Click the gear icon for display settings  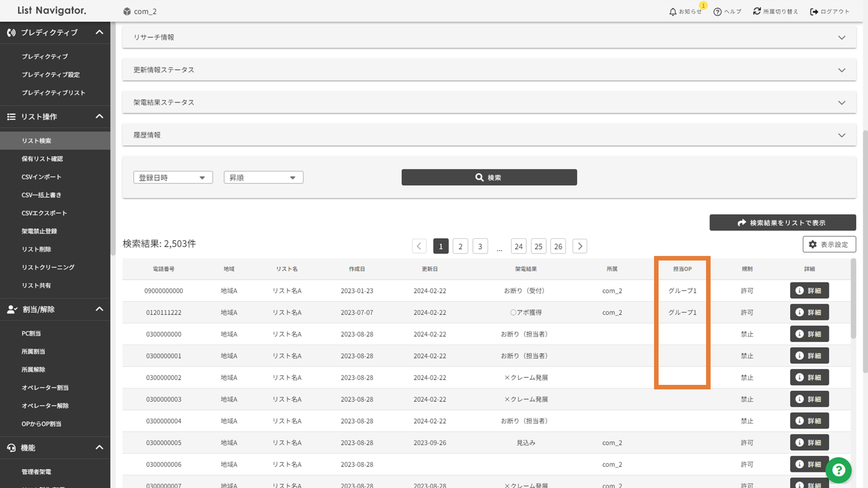point(813,245)
